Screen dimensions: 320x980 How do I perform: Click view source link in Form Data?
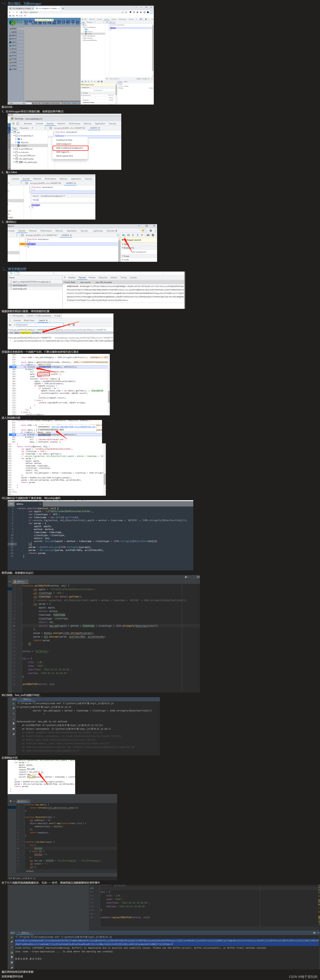(x=85, y=282)
